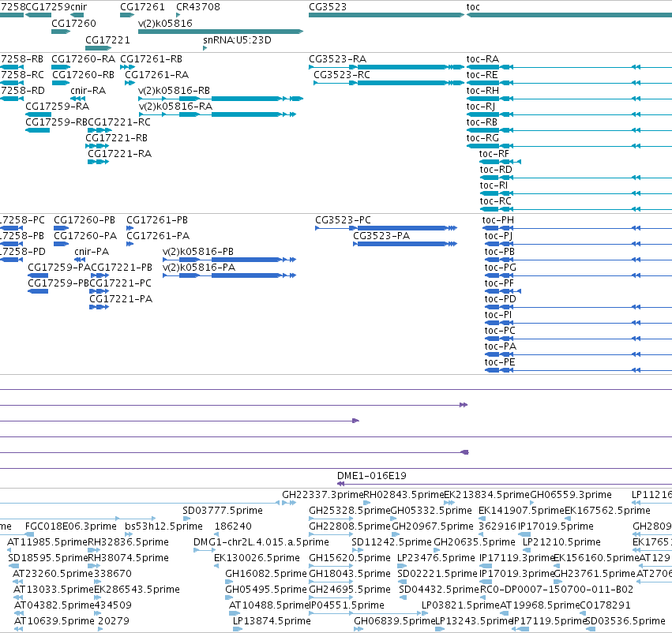Click protein v(2)k05816-PA
672x633 pixels.
tap(199, 268)
